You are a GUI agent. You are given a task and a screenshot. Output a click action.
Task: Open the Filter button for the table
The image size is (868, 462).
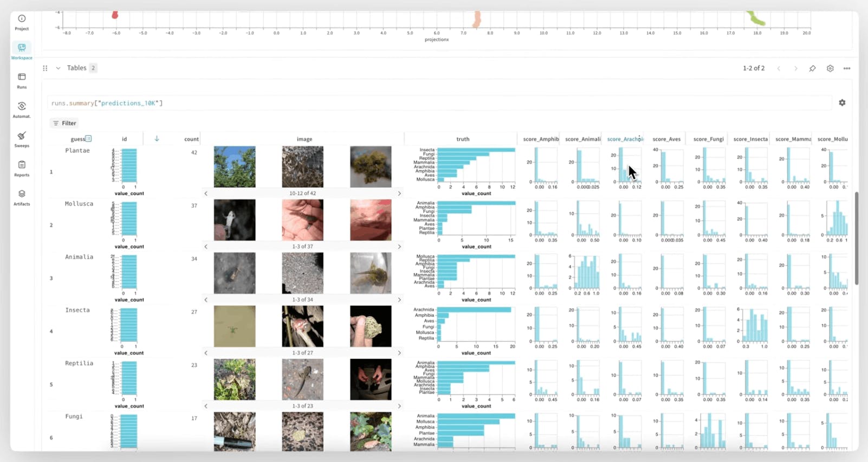(x=64, y=123)
